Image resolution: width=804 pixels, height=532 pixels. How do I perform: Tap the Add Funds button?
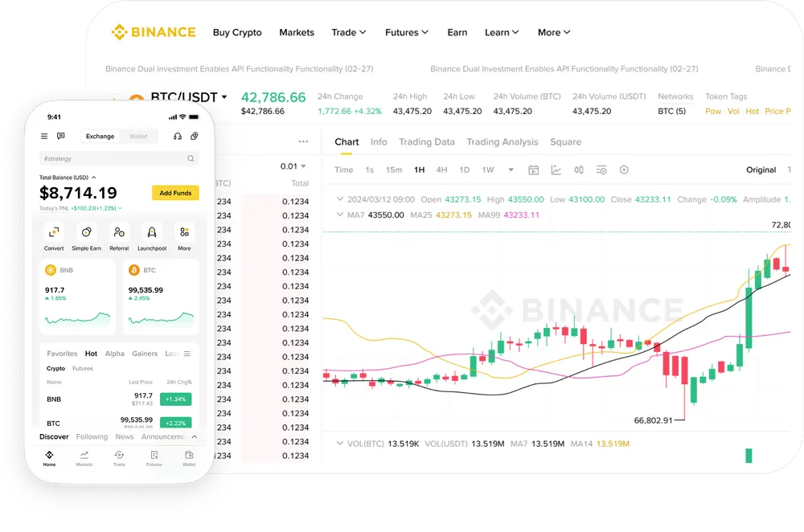pos(175,193)
